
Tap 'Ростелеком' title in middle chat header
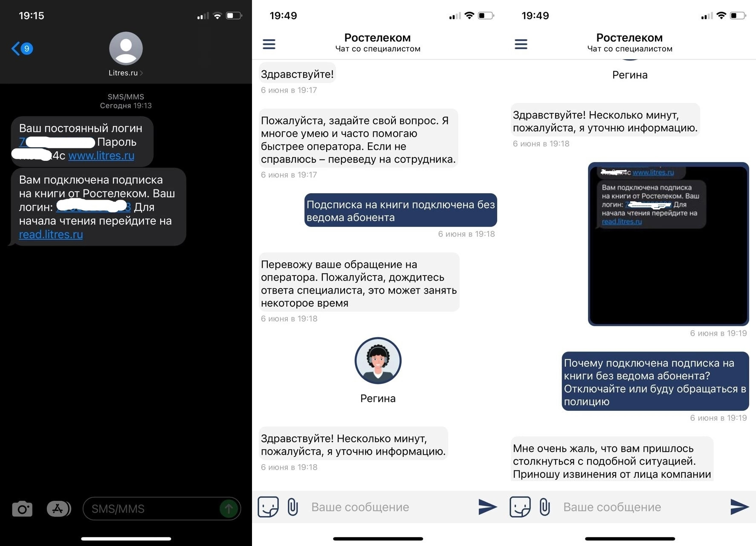(377, 38)
